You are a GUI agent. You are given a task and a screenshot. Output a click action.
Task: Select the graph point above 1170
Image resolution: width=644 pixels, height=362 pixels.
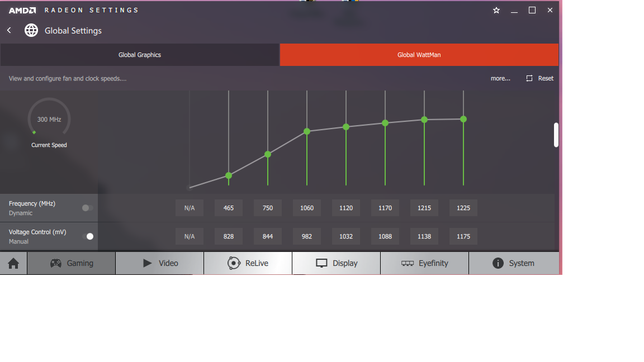pos(385,123)
